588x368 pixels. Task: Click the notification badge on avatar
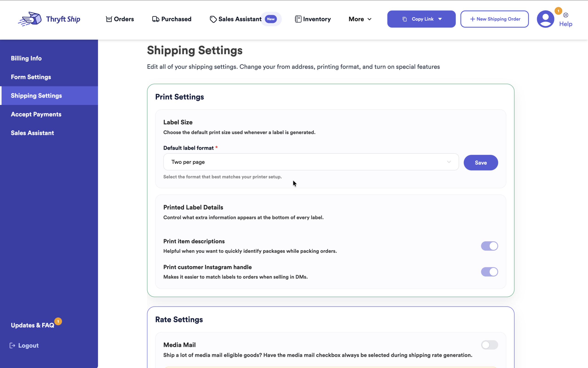click(558, 11)
